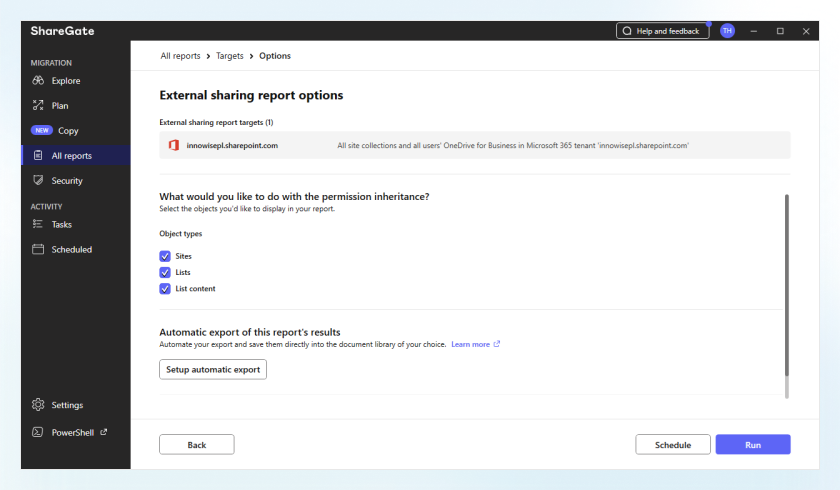Click the Scheduled calendar icon
Screen dimensions: 840x490
coord(38,250)
